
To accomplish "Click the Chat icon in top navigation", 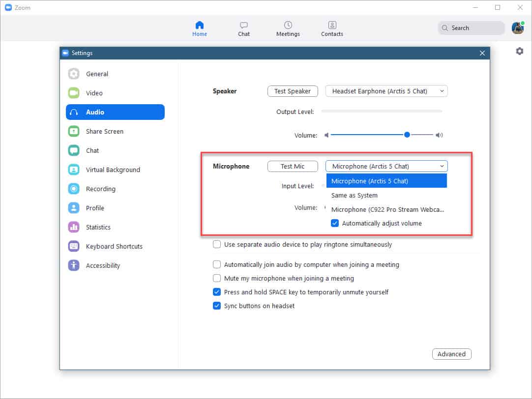I will pos(243,25).
